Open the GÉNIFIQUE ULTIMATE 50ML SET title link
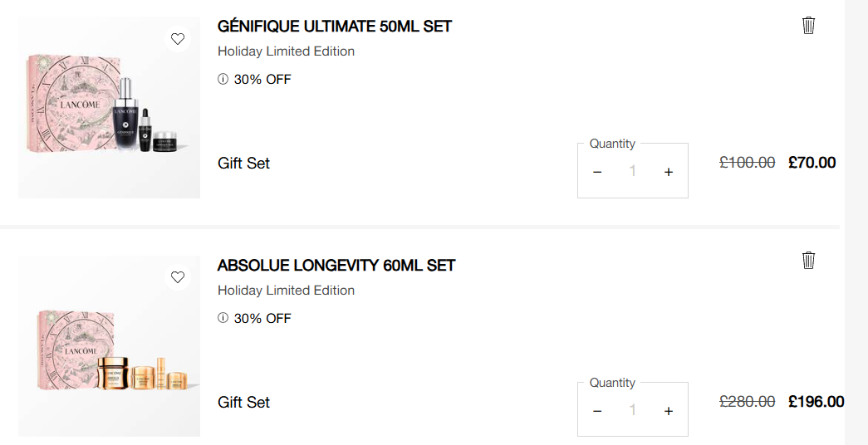 [335, 27]
